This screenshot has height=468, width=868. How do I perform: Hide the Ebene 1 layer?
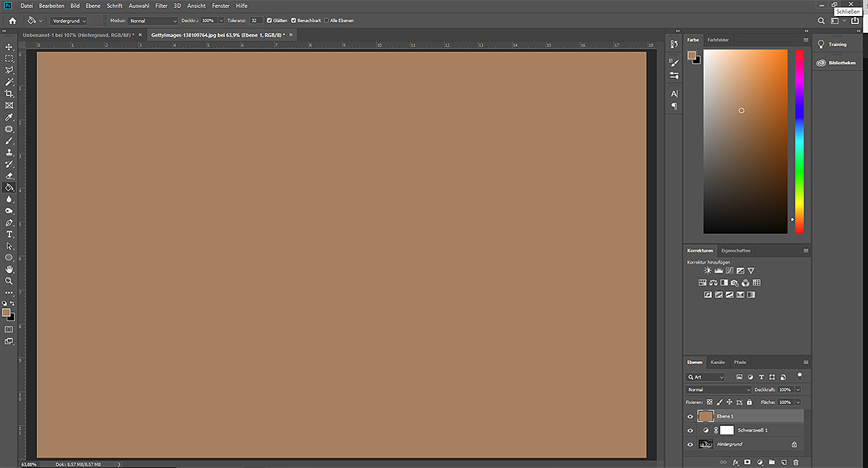point(690,416)
